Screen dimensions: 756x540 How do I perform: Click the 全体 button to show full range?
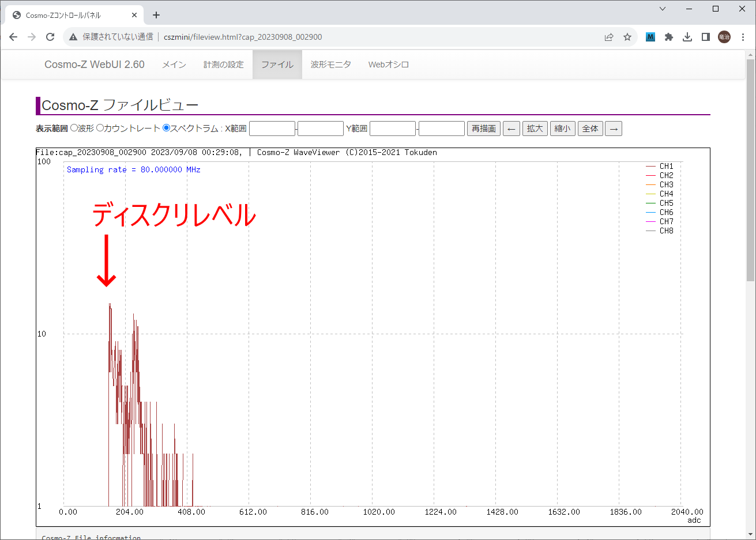[590, 129]
